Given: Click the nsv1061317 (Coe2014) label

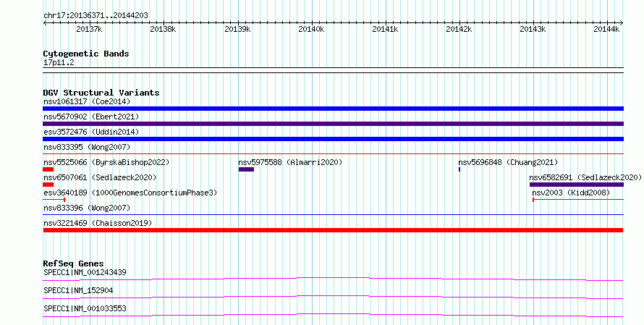Looking at the screenshot, I should click(x=87, y=101).
